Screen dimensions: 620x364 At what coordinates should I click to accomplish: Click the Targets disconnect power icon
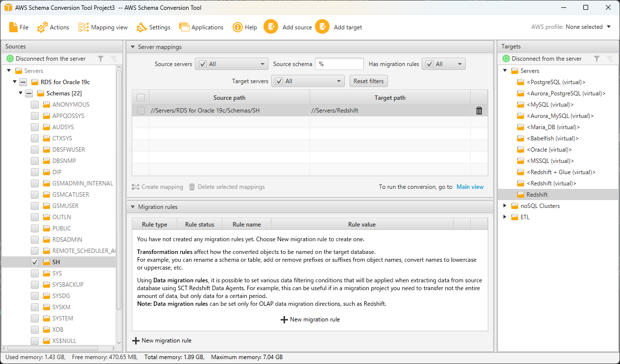pyautogui.click(x=506, y=59)
